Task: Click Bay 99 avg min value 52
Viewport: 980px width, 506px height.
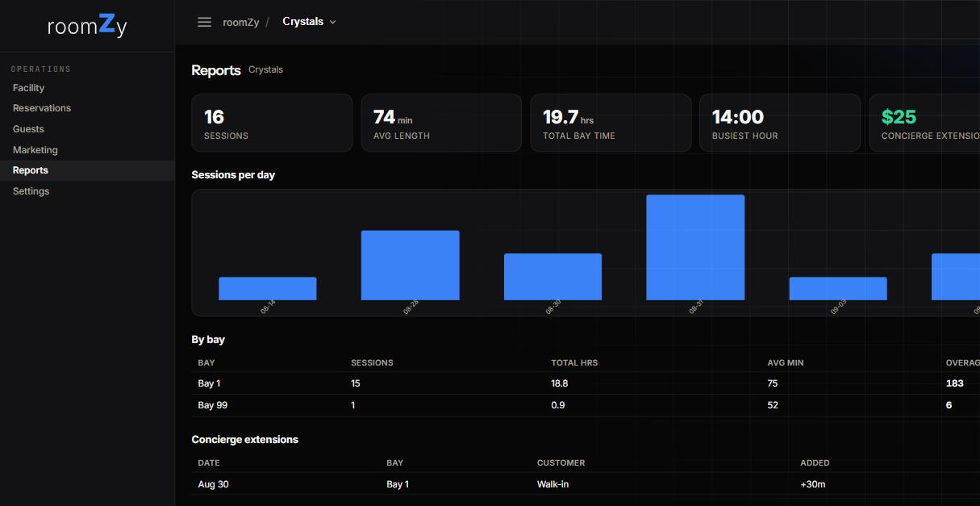Action: tap(773, 405)
